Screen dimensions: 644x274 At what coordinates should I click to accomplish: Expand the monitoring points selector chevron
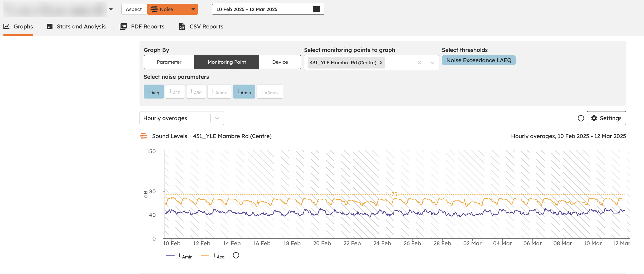coord(432,63)
